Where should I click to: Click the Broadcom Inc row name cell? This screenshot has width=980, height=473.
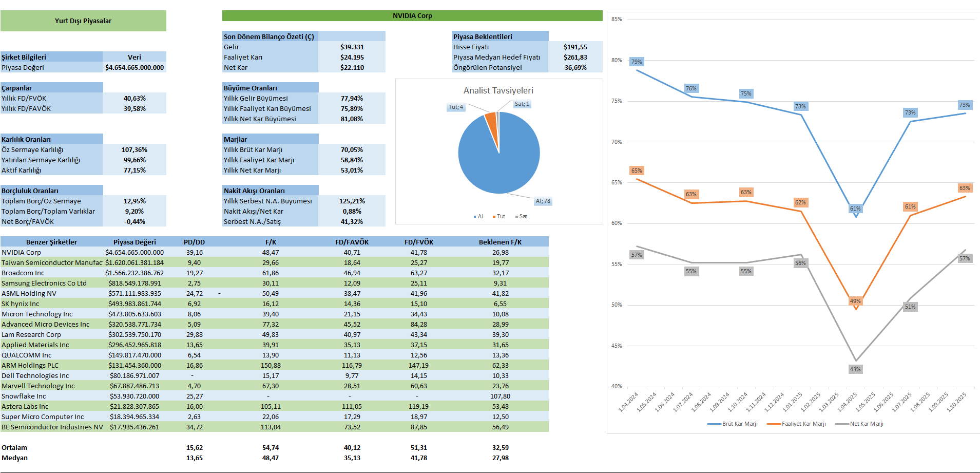[x=23, y=273]
